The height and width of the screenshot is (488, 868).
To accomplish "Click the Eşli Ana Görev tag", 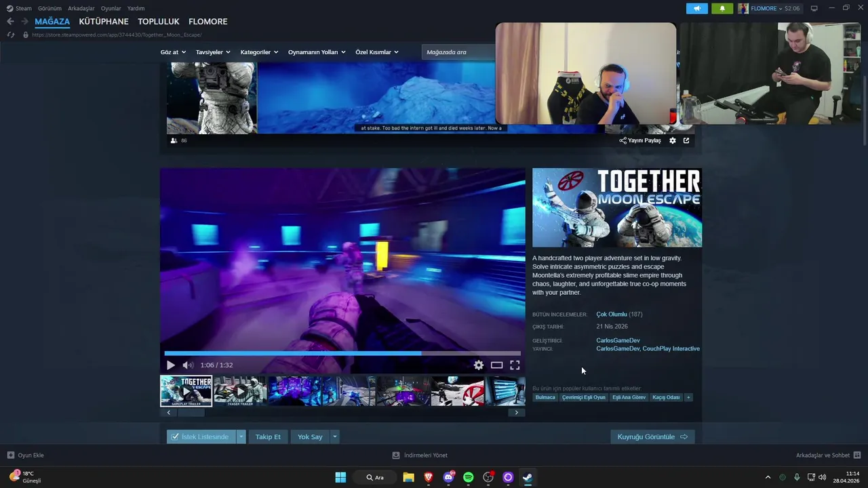I will click(629, 397).
